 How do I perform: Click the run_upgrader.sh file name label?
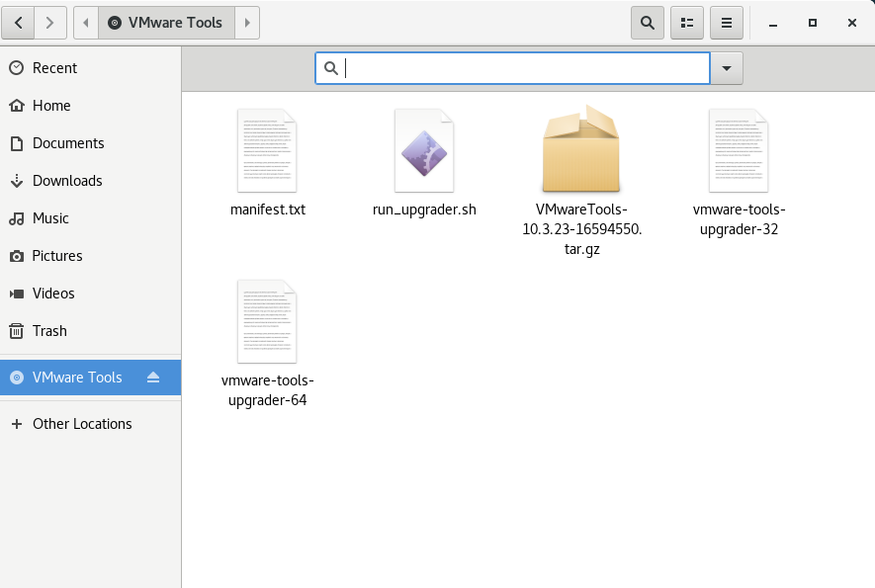pos(424,210)
